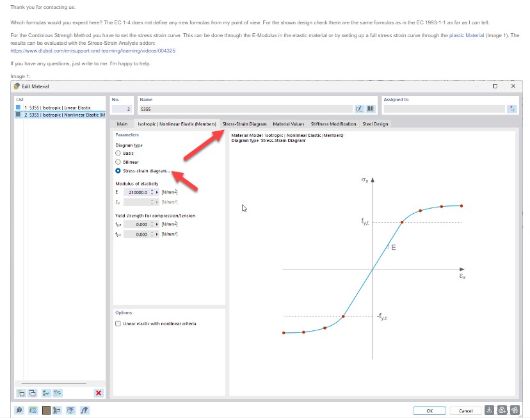Click the function fx icon in bottom toolbar
The height and width of the screenshot is (420, 530).
[84, 410]
